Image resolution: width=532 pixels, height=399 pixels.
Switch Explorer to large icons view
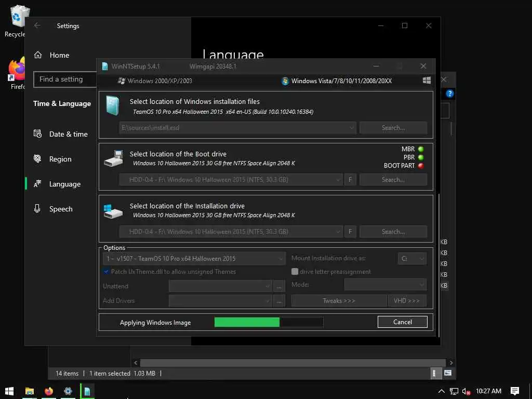(x=448, y=373)
